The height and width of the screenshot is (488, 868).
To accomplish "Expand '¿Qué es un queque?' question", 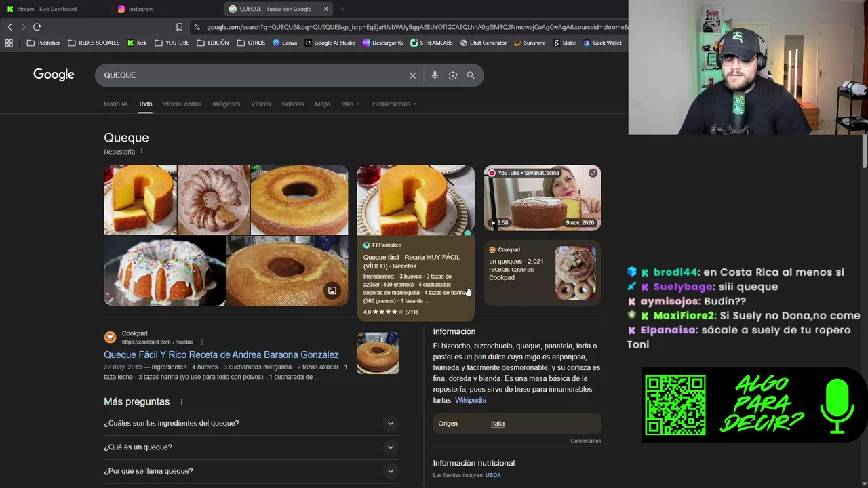I will (x=251, y=447).
